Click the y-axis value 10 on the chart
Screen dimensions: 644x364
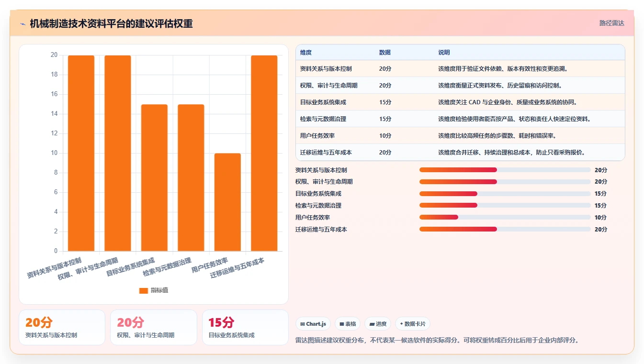54,153
